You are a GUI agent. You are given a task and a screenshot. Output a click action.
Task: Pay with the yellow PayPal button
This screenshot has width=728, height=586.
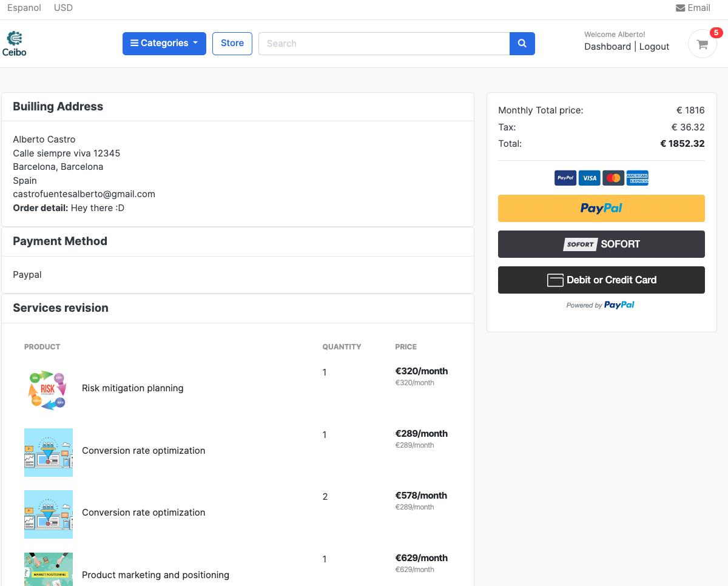pyautogui.click(x=601, y=208)
